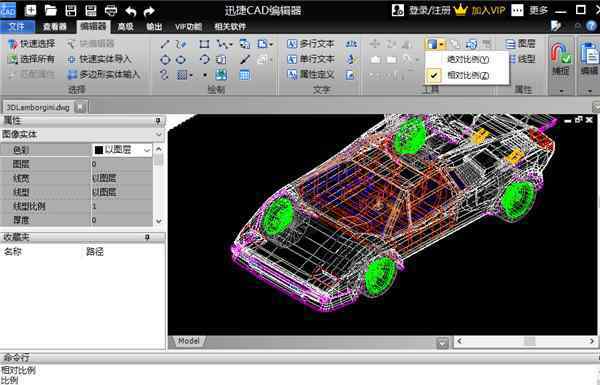Screen dimensions: 600x385
Task: Click the black color swatch in 色彩 row
Action: click(98, 150)
